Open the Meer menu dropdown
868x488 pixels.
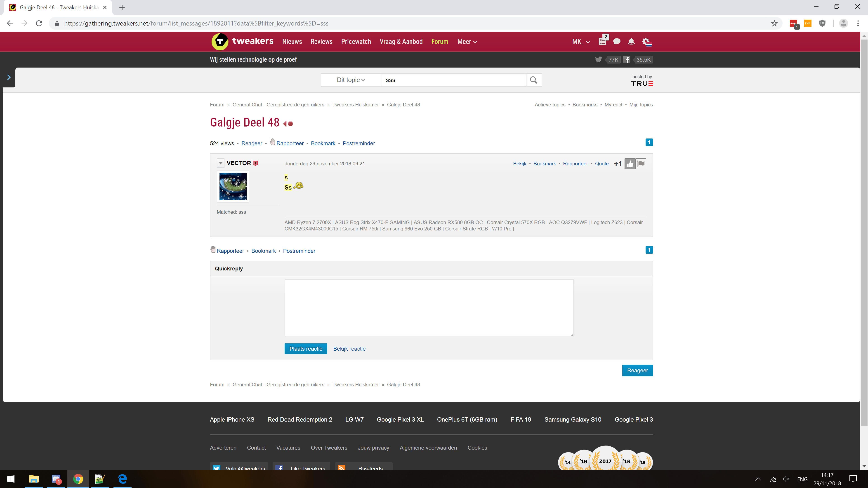click(467, 41)
